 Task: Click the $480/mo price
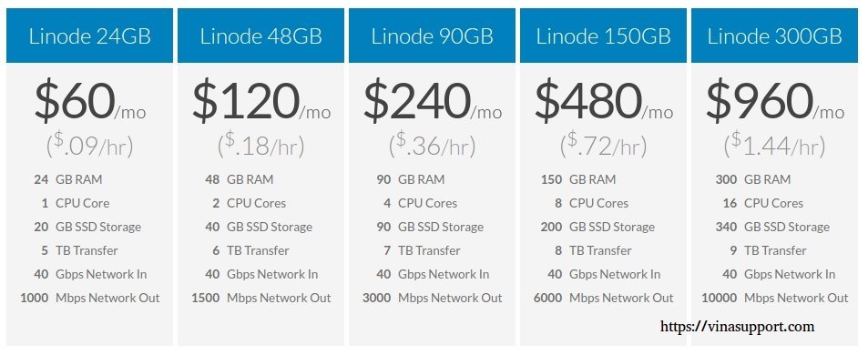click(x=603, y=101)
